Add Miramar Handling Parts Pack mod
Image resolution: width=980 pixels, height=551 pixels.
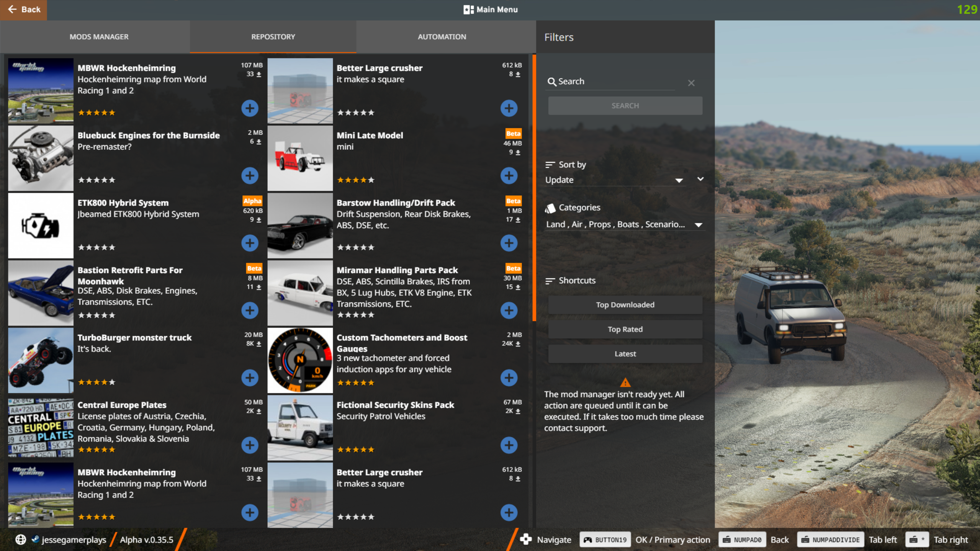pos(509,310)
